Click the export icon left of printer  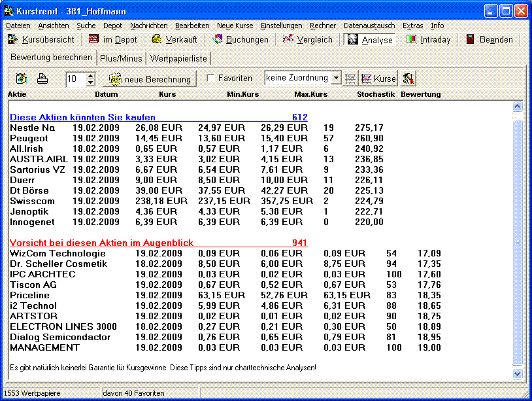point(22,78)
